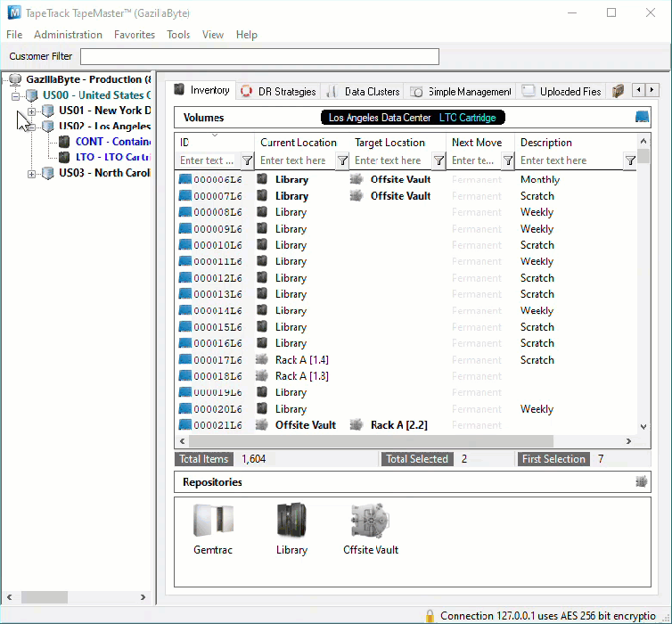Open the ID column filter icon
672x624 pixels.
(x=247, y=160)
